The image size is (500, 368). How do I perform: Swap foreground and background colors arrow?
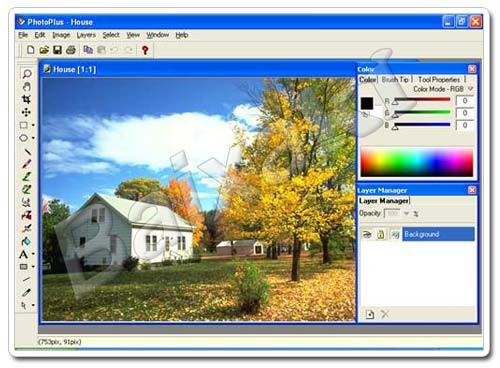click(x=366, y=115)
